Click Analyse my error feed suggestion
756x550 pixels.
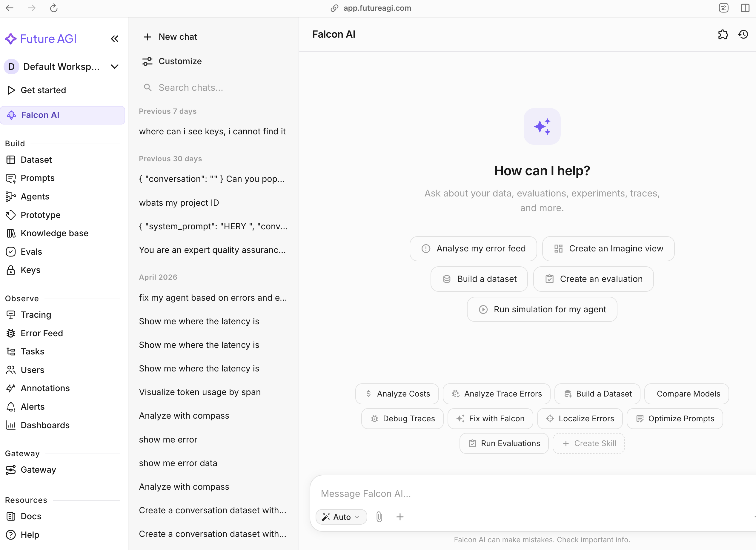tap(473, 249)
